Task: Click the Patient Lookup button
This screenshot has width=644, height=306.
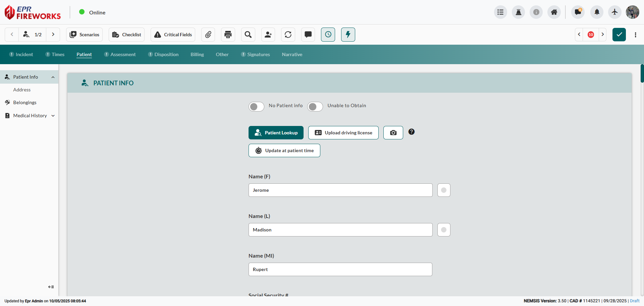Action: 276,133
